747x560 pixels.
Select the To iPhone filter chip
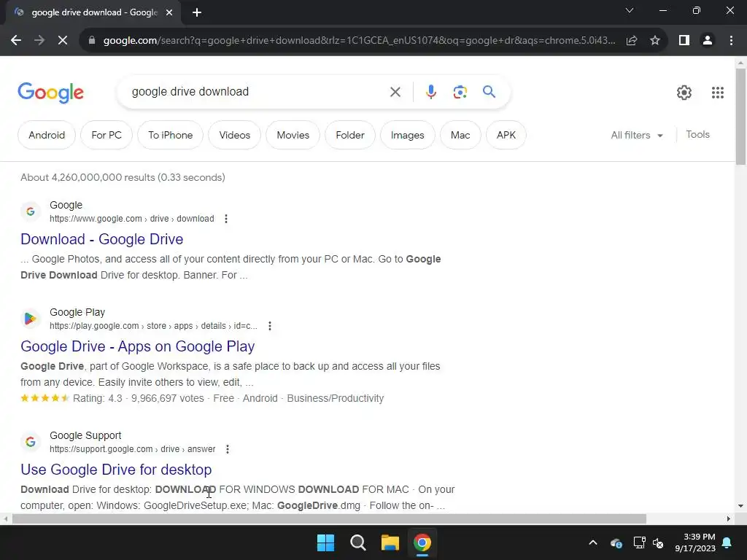[170, 135]
